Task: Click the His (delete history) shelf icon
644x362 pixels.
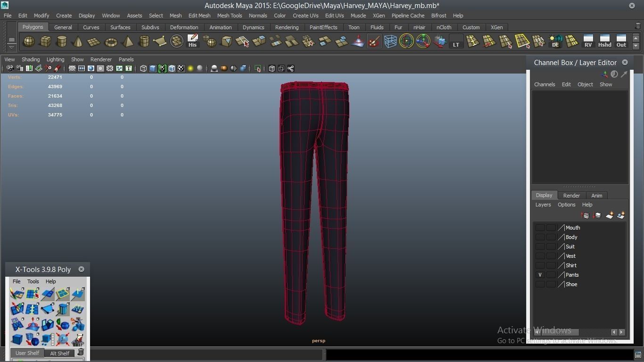Action: 192,41
